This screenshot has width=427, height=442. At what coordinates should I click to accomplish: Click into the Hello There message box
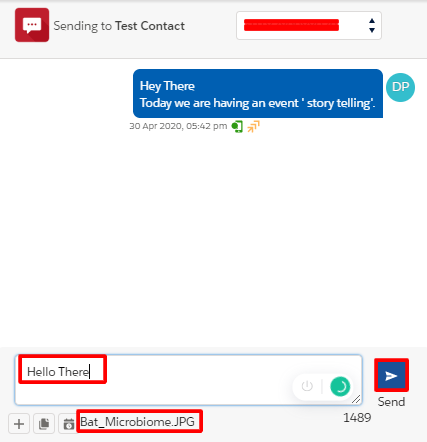(x=188, y=380)
